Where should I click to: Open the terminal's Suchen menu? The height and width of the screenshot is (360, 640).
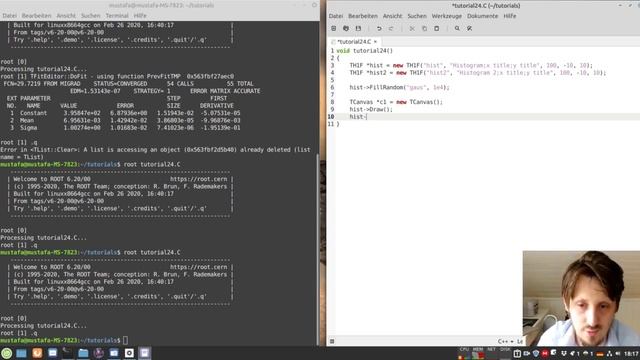click(90, 16)
